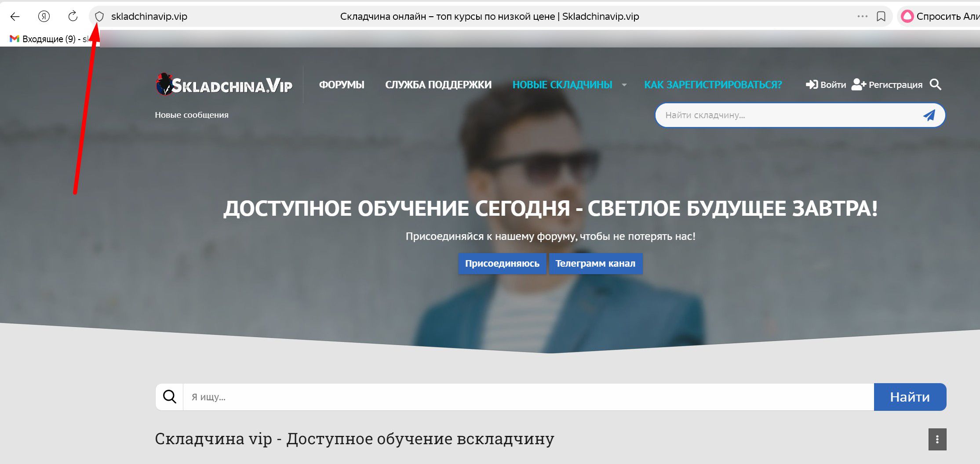Open the ФОРУМЫ menu item
Screen dimensions: 980x464
(x=342, y=85)
